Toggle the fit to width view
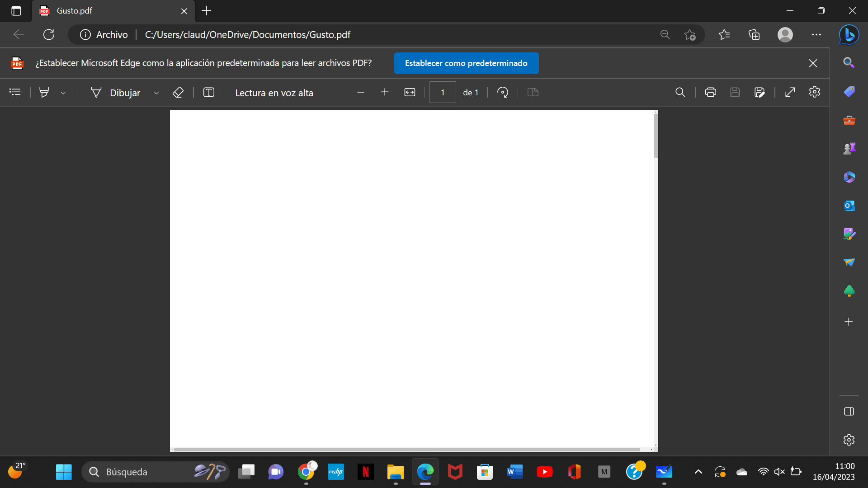Viewport: 868px width, 488px height. tap(410, 92)
